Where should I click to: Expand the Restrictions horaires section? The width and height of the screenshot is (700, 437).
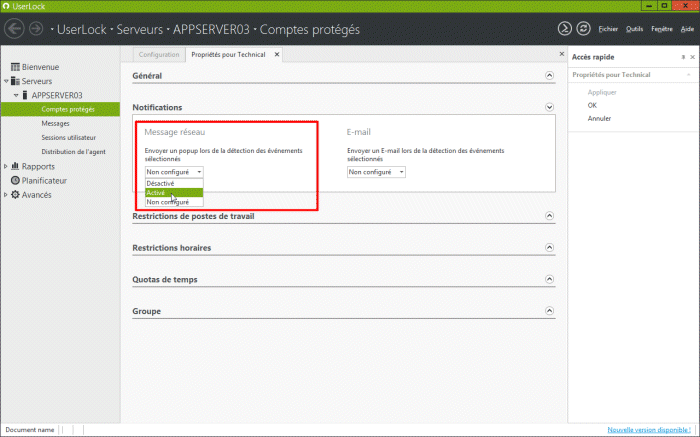point(550,247)
